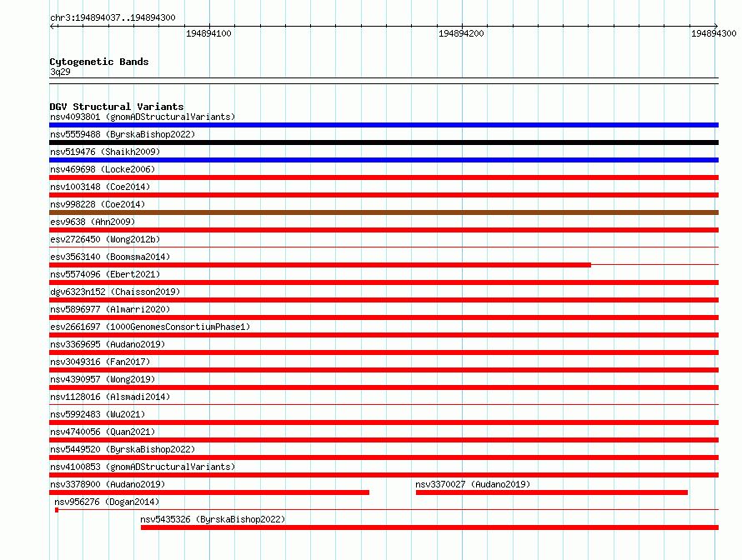Click the red bar under nsv5574096 Ebert2021
The height and width of the screenshot is (560, 742).
pyautogui.click(x=384, y=282)
